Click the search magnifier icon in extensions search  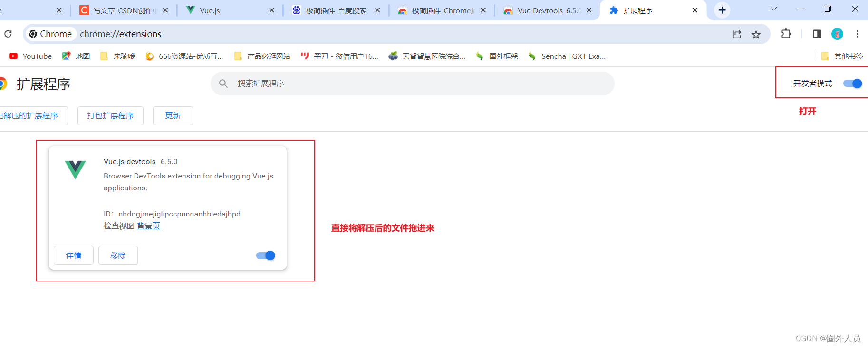click(x=223, y=84)
